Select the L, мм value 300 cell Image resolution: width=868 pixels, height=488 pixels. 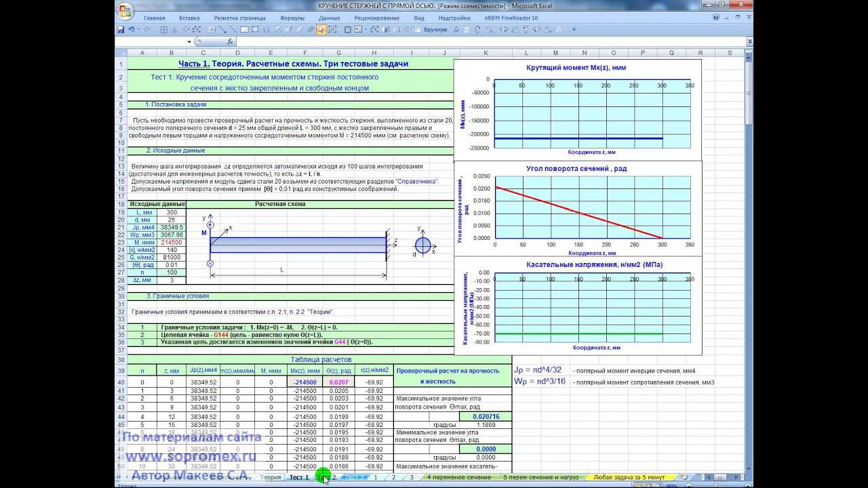coord(171,212)
